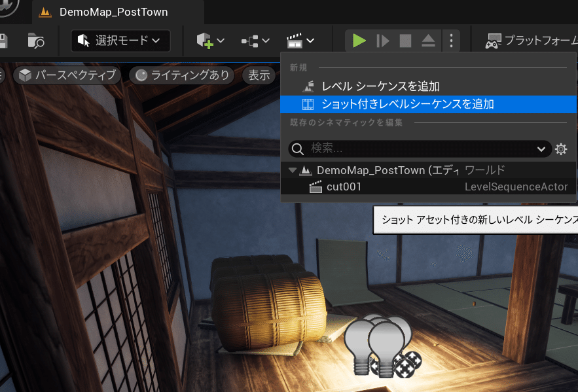Click the 検索 search field
The image size is (578, 392).
point(420,149)
